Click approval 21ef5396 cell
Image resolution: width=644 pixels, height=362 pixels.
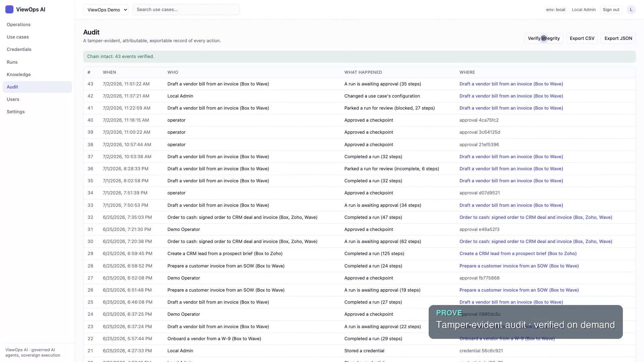479,144
